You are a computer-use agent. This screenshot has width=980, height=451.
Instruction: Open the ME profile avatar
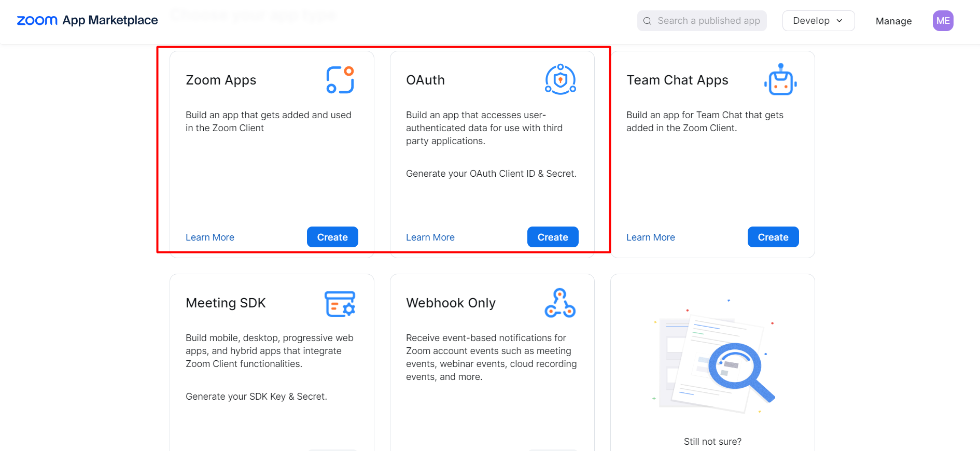[943, 21]
